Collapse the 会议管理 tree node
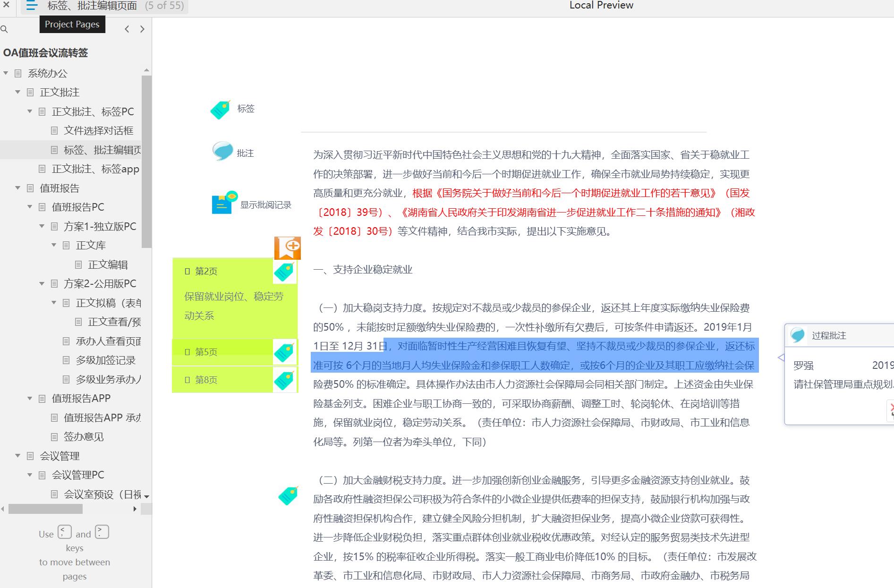This screenshot has height=588, width=894. coord(18,456)
